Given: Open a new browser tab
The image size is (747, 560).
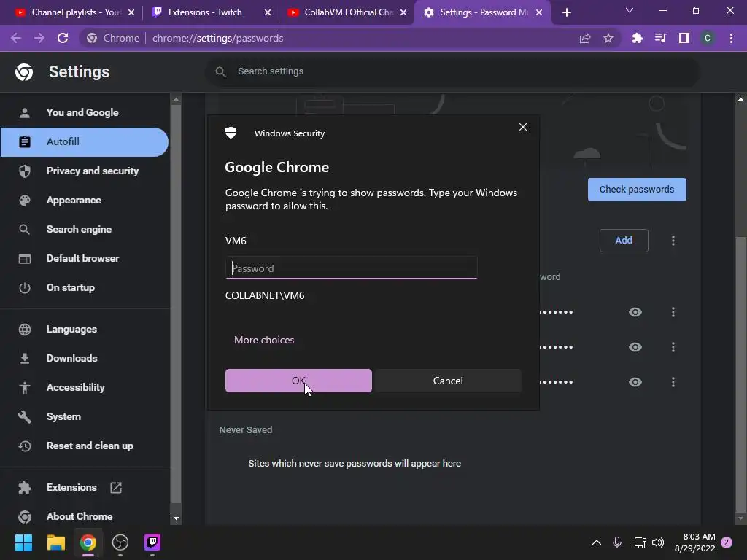Looking at the screenshot, I should pos(566,13).
